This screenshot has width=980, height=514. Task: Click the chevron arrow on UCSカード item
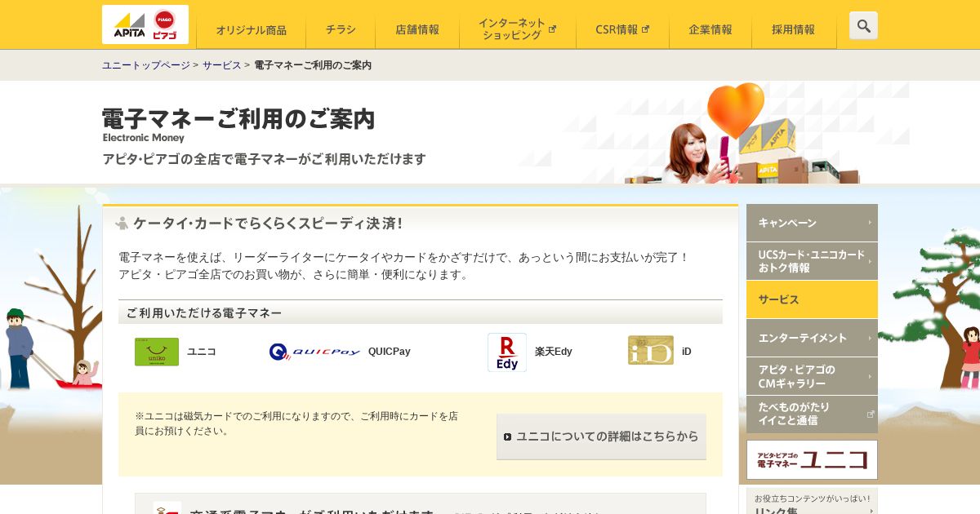click(x=870, y=261)
